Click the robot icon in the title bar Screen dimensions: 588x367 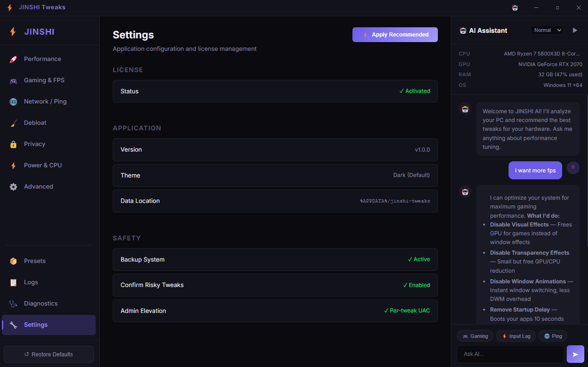[x=515, y=7]
